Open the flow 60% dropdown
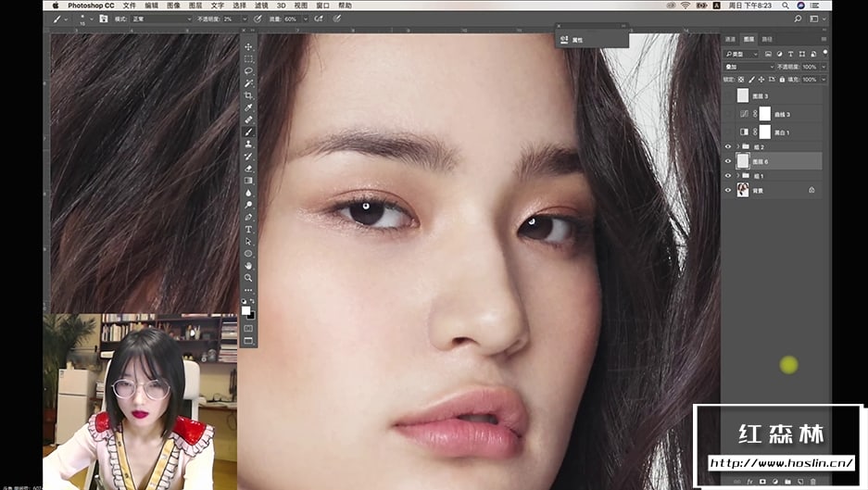 [x=305, y=19]
